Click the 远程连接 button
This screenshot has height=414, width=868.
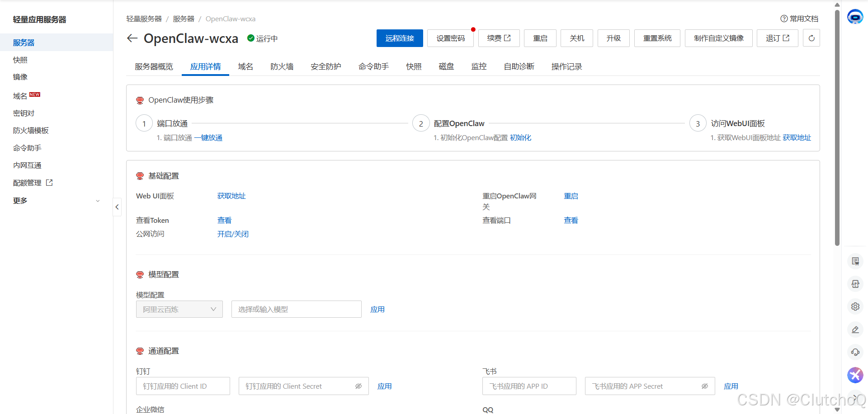tap(400, 38)
